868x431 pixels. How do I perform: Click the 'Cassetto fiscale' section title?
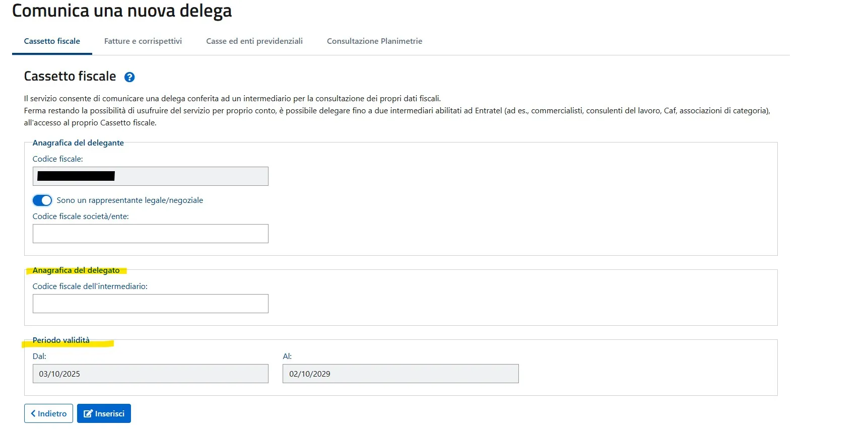tap(70, 77)
